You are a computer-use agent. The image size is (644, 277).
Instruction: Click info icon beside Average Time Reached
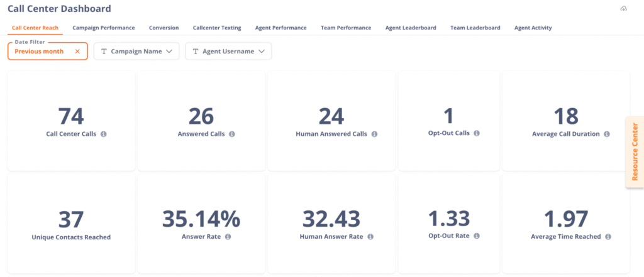pos(608,237)
